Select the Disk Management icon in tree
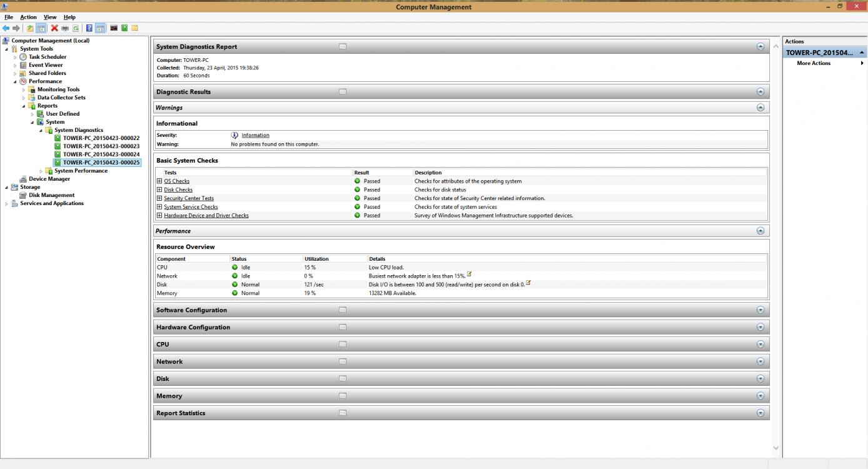 point(23,195)
